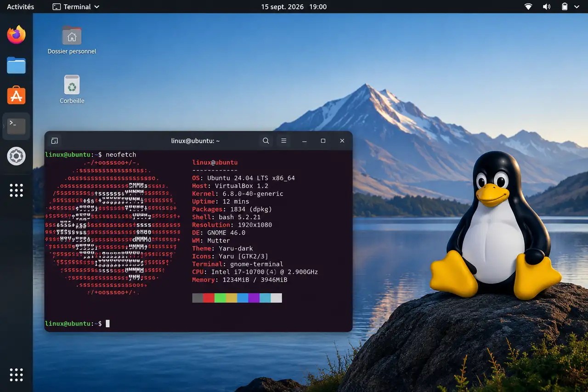Minimize the terminal window

pyautogui.click(x=304, y=141)
